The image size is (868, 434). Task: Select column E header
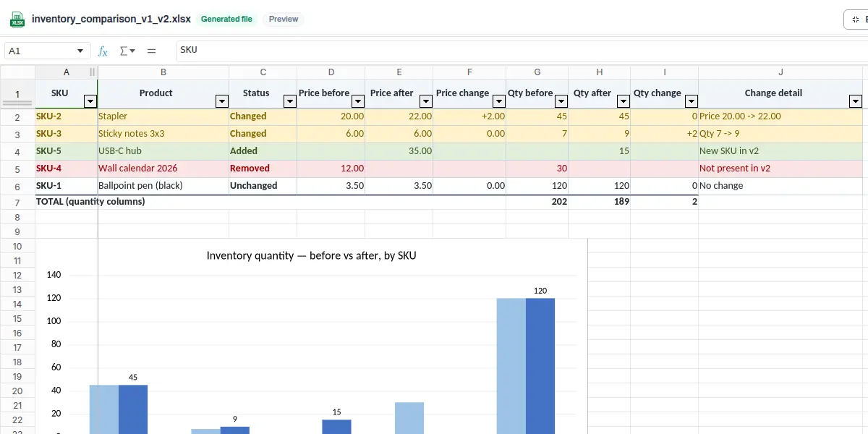point(399,72)
